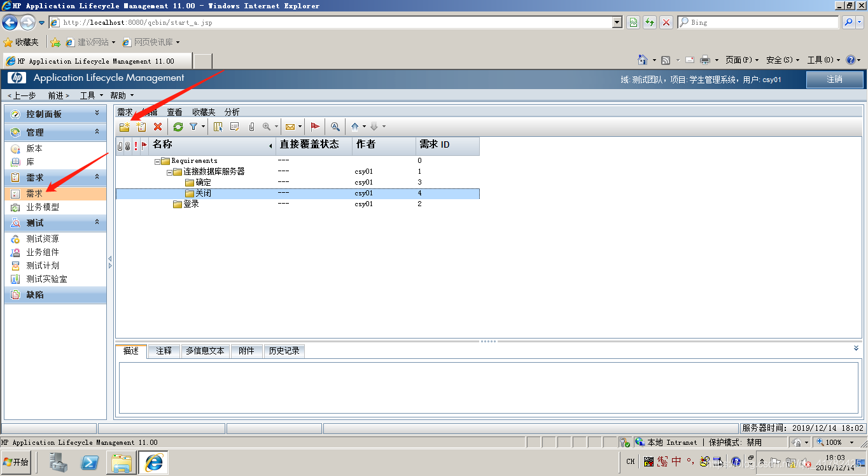Viewport: 868px width, 476px height.
Task: Click the Flag for Follow Up icon
Action: click(x=315, y=127)
